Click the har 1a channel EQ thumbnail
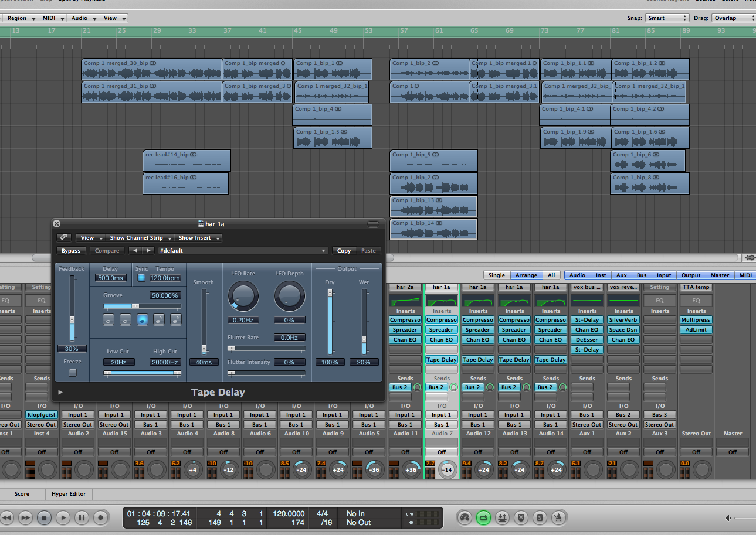Image resolution: width=756 pixels, height=535 pixels. click(442, 299)
